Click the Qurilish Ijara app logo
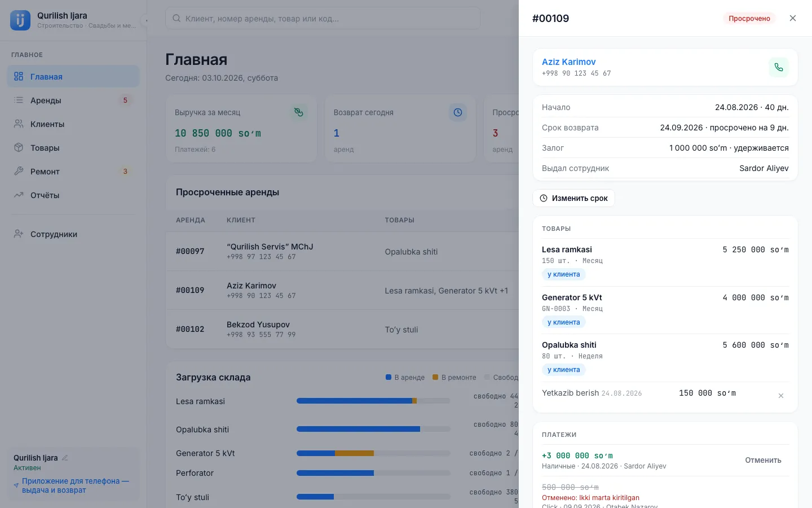Screen dimensions: 812x508 tap(20, 20)
